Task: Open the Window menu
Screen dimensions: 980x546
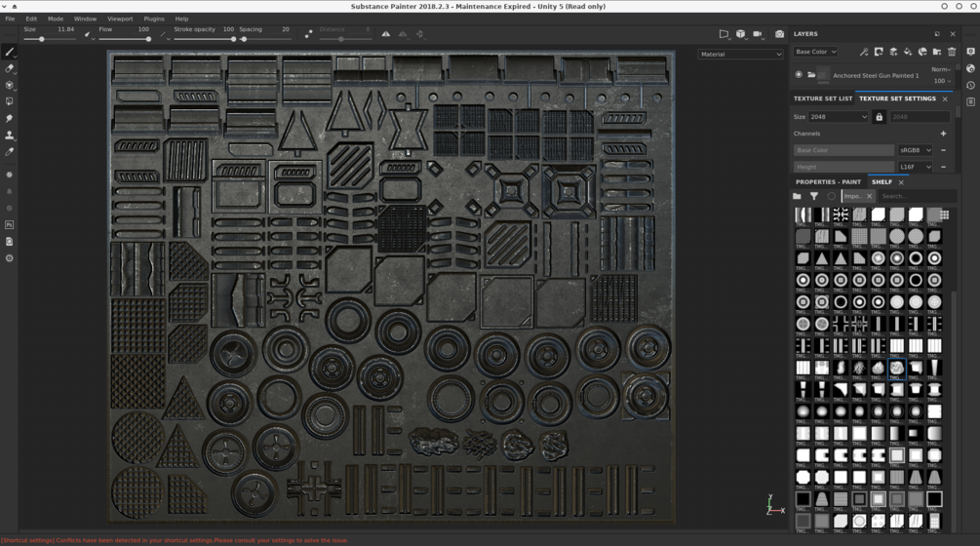Action: 85,19
